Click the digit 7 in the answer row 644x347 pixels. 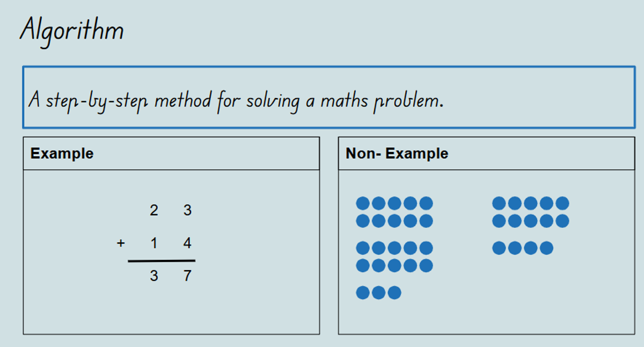tap(187, 276)
